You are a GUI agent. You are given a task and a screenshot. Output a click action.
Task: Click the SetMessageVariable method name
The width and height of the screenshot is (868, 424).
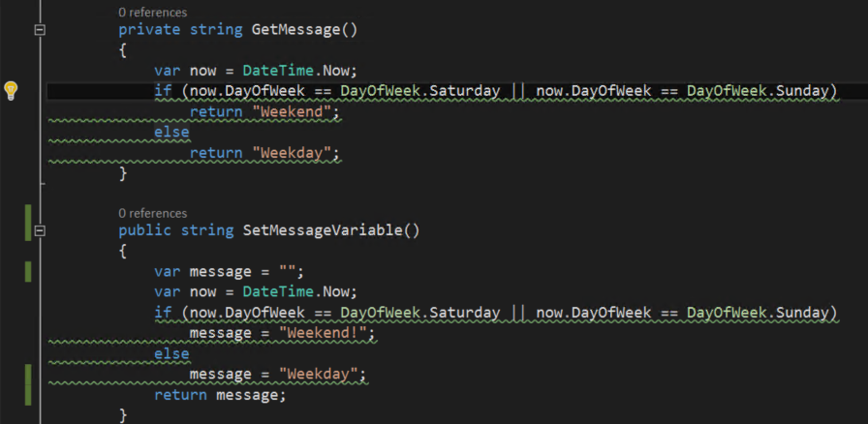pos(328,230)
